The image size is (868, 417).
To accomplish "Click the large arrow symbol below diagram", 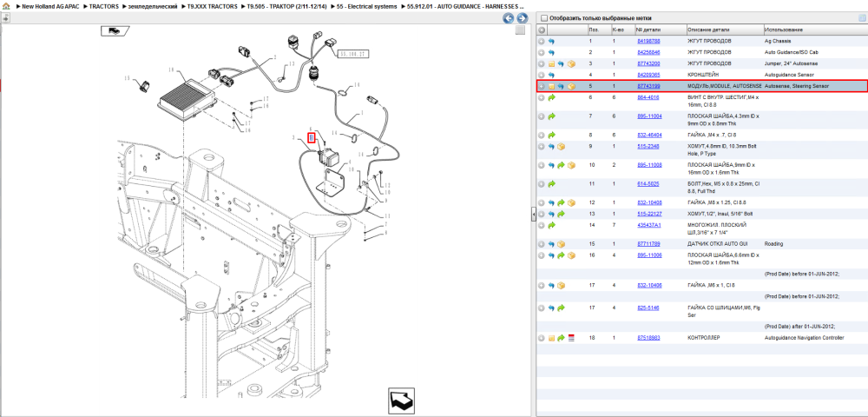I will point(403,400).
